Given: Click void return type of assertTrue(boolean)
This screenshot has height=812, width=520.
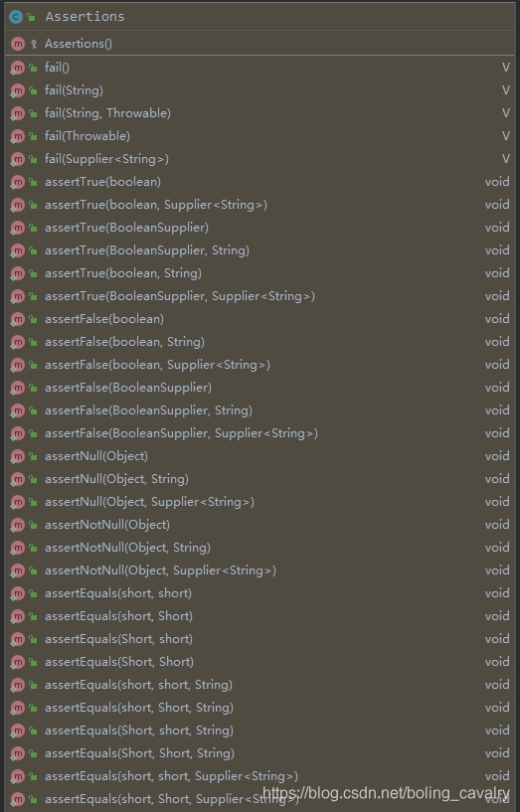Looking at the screenshot, I should [497, 182].
